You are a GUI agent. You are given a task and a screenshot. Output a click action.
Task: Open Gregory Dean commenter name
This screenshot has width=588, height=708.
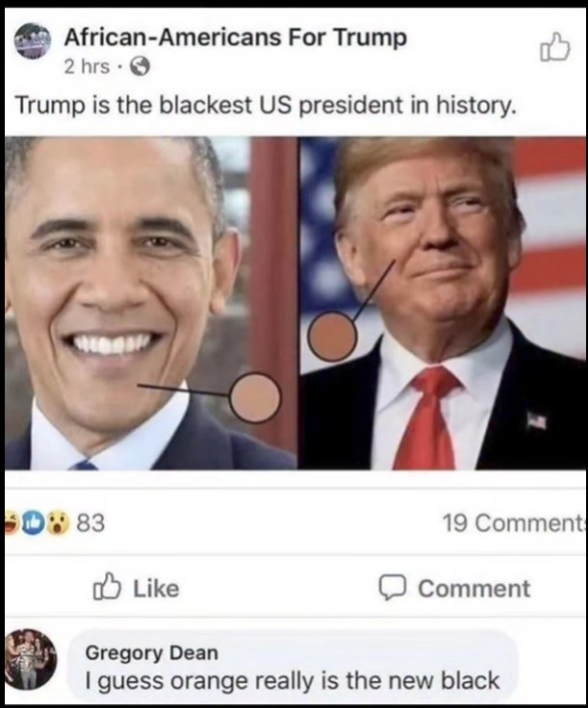coord(152,652)
